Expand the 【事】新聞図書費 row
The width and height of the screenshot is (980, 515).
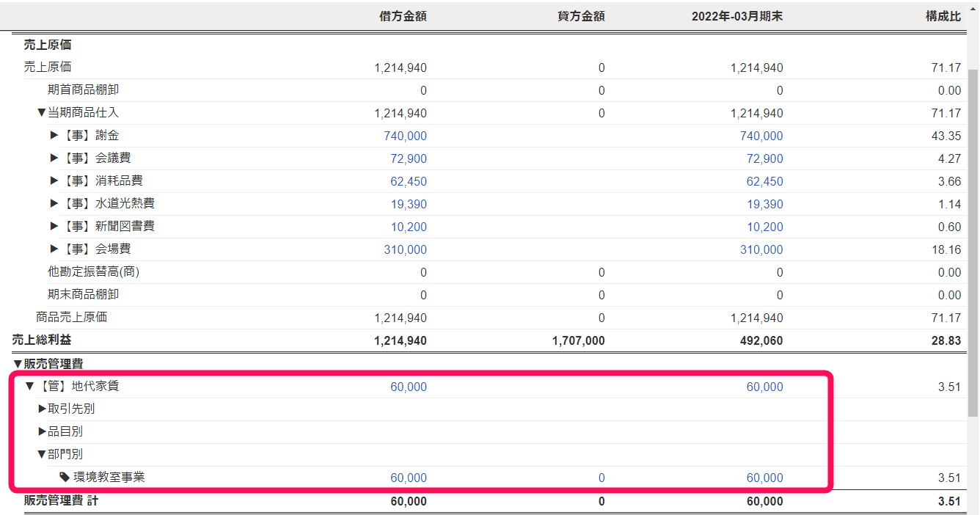tap(54, 227)
